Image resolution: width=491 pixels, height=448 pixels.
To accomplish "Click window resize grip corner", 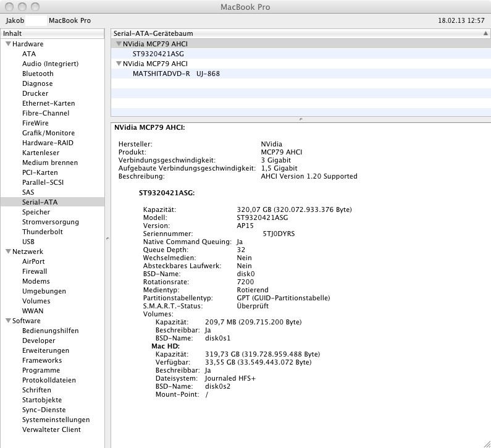I will click(487, 444).
